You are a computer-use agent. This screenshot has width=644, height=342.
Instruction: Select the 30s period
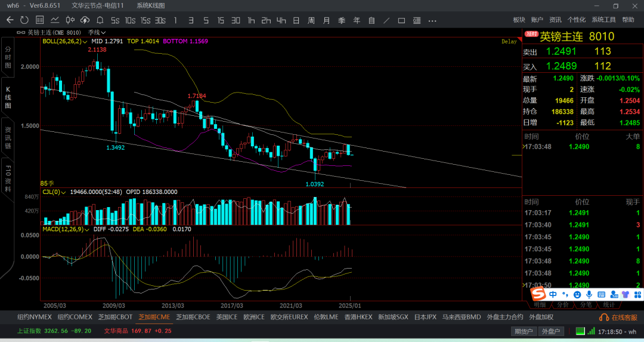[x=160, y=20]
